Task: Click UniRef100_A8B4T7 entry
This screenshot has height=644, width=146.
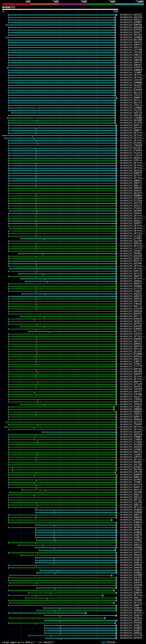Action: click(131, 605)
